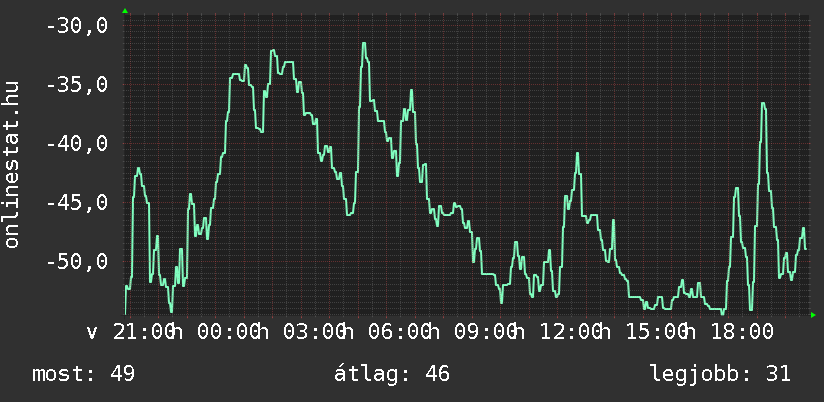Click the 'legjobb: 31' best value
824x402 pixels.
(x=720, y=374)
